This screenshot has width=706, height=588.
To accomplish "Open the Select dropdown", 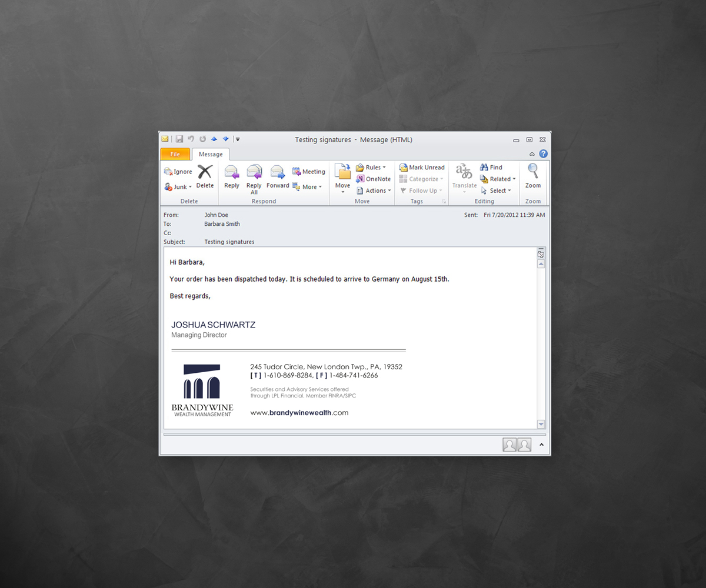I will point(496,191).
